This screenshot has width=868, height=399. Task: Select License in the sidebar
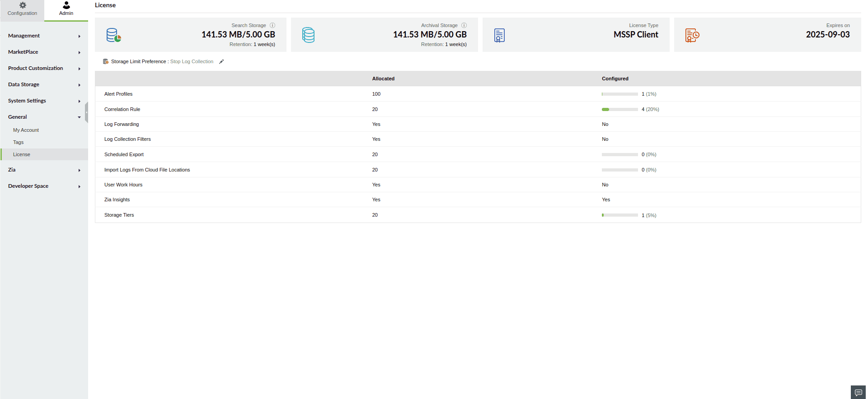click(44, 154)
